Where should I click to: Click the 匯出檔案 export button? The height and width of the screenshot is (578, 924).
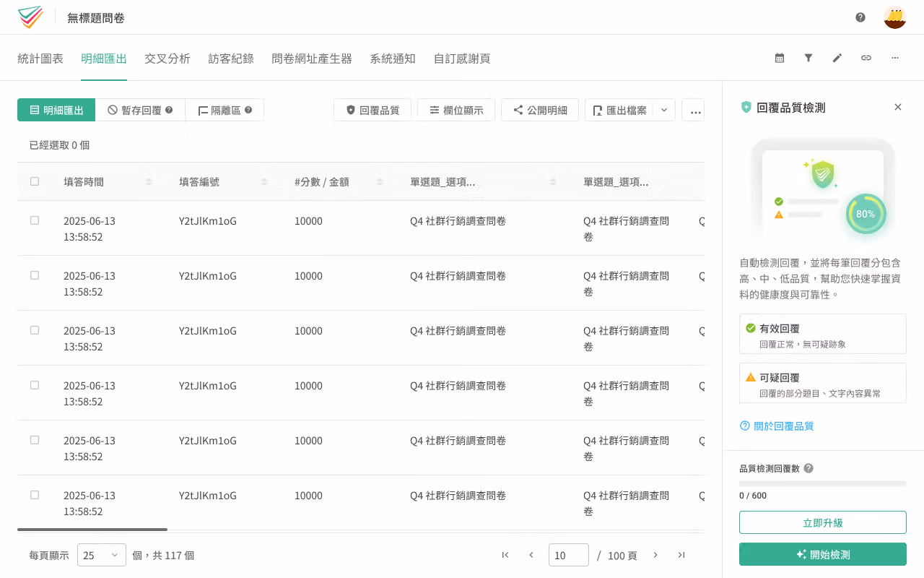pos(619,110)
